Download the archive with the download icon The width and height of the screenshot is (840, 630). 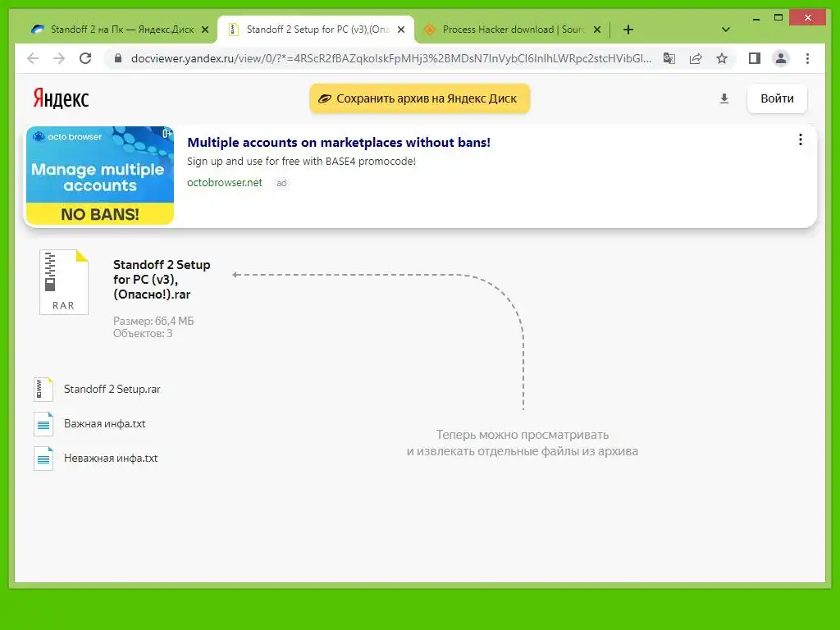point(724,98)
